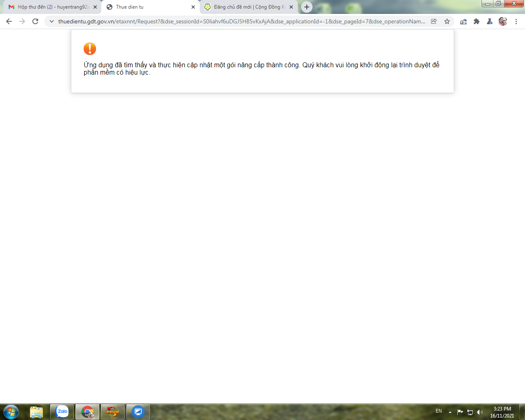Viewport: 525px width, 420px height.
Task: Open the volume control in system tray
Action: (480, 412)
